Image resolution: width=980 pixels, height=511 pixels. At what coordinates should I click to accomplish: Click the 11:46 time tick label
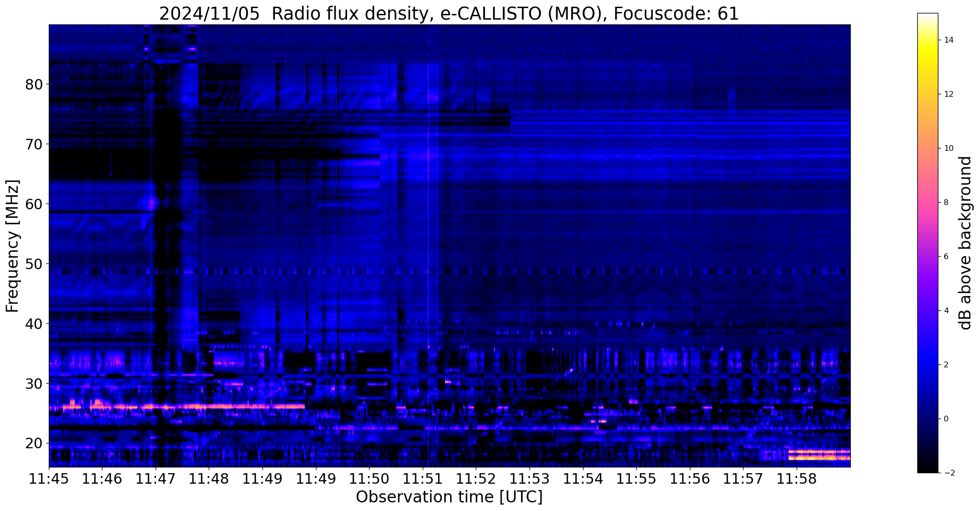click(102, 479)
